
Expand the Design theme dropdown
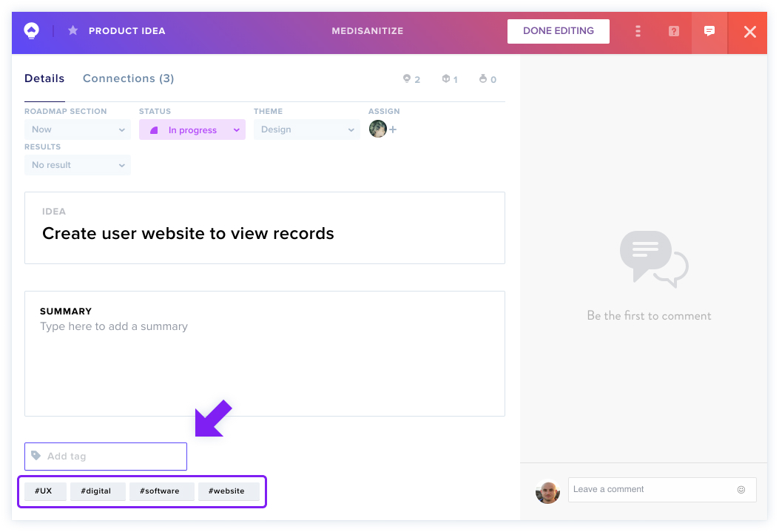coord(306,129)
